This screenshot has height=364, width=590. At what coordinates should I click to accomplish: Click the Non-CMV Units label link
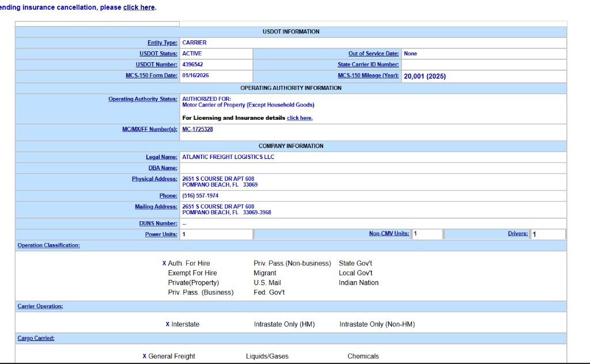tap(389, 233)
